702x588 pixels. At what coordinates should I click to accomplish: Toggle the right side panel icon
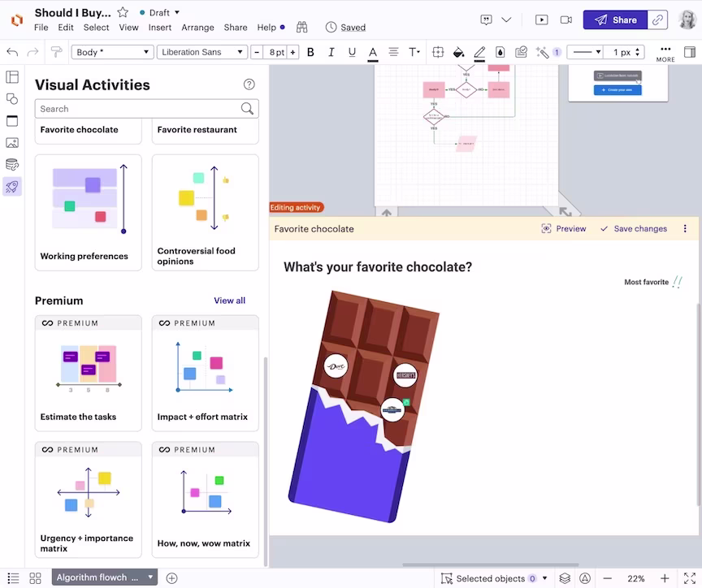pos(690,52)
